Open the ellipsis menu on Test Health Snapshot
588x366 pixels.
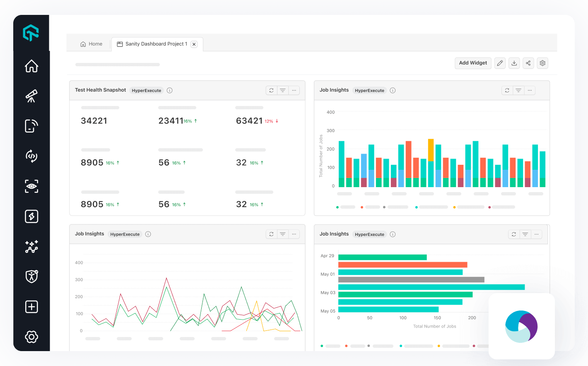point(294,90)
